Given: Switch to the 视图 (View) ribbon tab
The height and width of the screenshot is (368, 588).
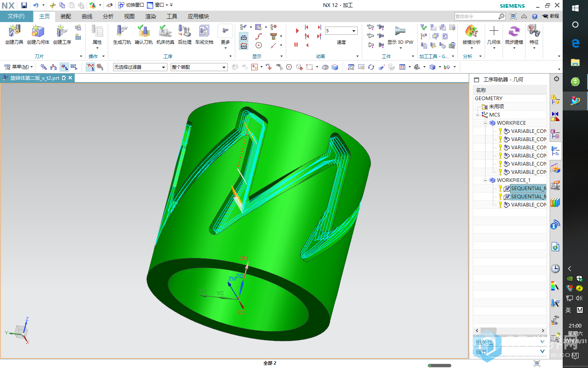Looking at the screenshot, I should tap(129, 16).
